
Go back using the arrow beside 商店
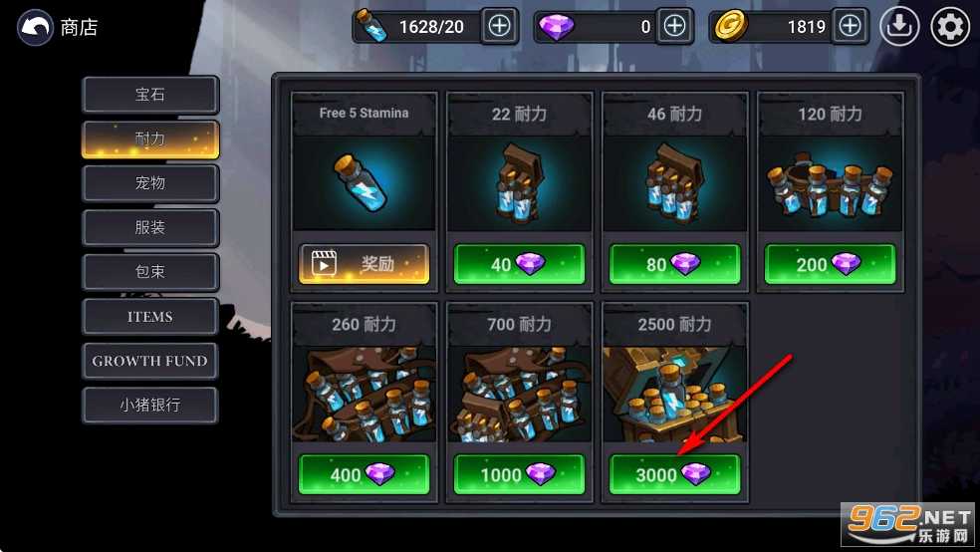(x=35, y=27)
